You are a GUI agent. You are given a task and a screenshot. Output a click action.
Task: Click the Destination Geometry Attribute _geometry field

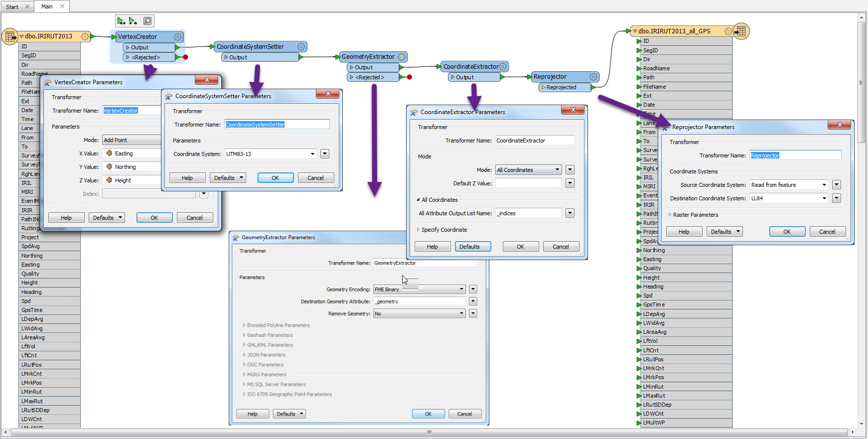(420, 301)
